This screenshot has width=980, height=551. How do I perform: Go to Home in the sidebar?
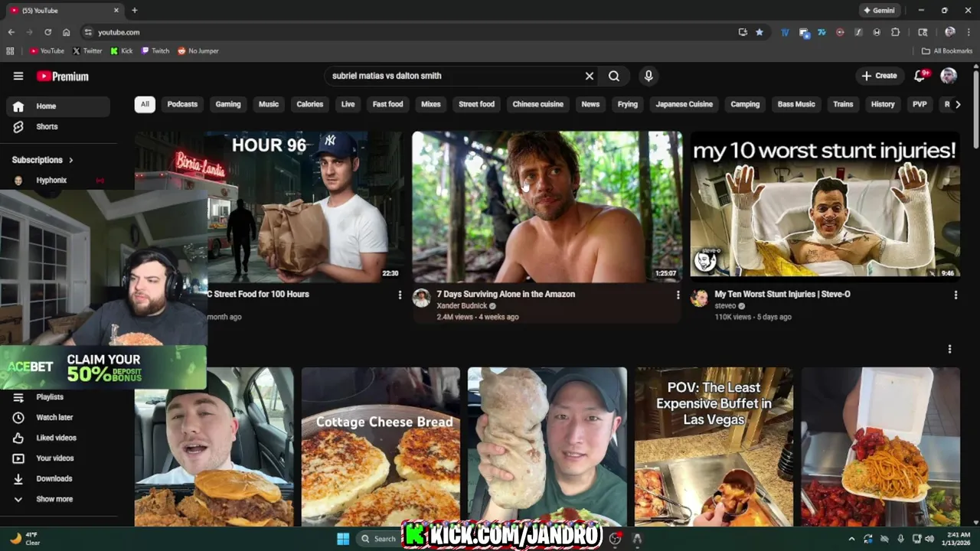(58, 106)
